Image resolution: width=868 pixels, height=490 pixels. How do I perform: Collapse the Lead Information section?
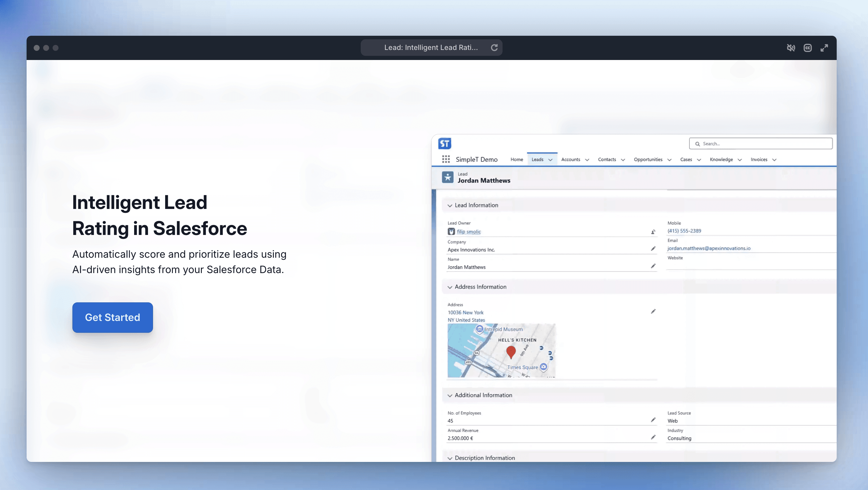pos(450,206)
